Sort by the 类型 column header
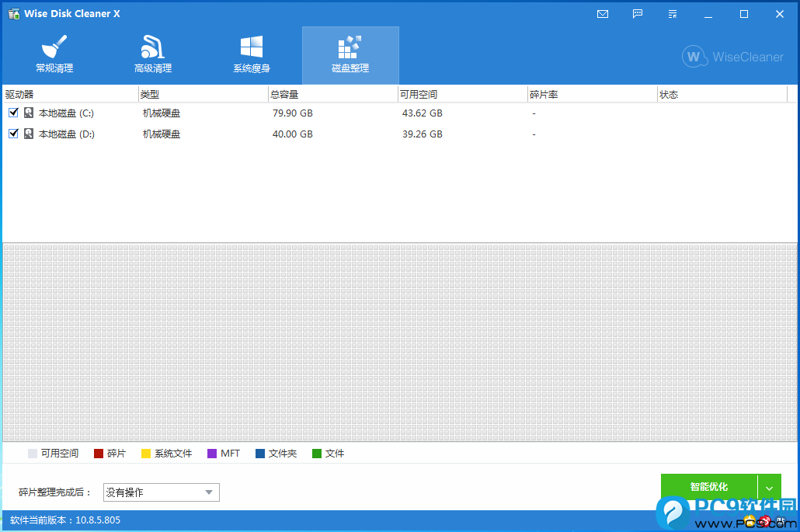The image size is (800, 532). pyautogui.click(x=203, y=95)
